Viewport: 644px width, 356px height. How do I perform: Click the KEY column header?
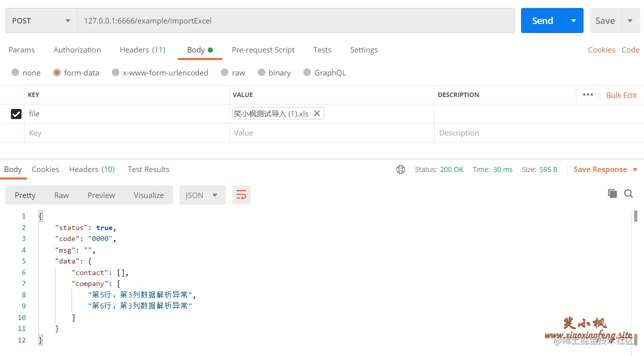tap(33, 94)
